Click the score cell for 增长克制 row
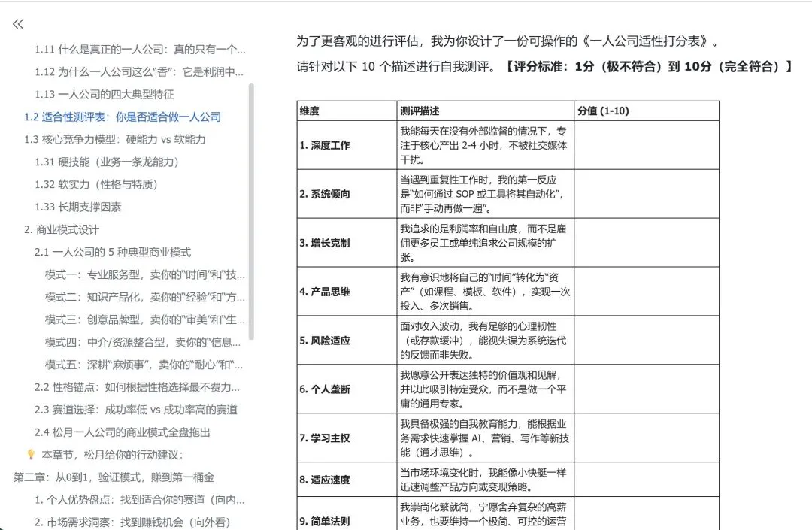The image size is (812, 530). pyautogui.click(x=647, y=243)
